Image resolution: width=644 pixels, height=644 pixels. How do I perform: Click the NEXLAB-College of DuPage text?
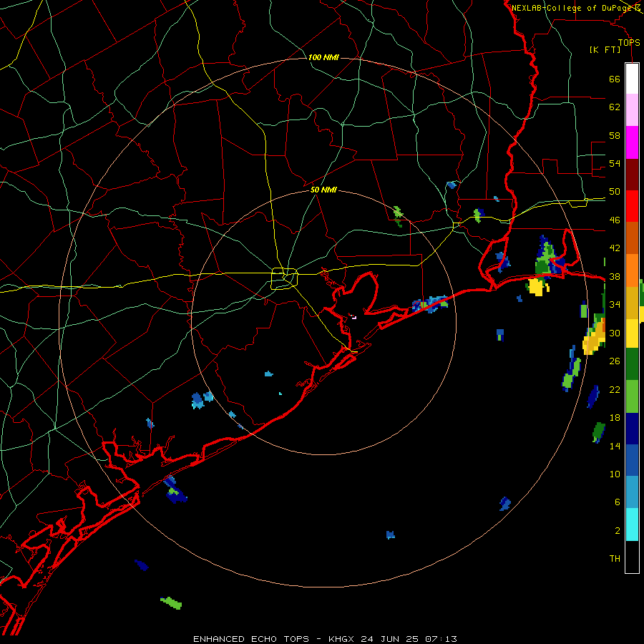click(x=572, y=8)
